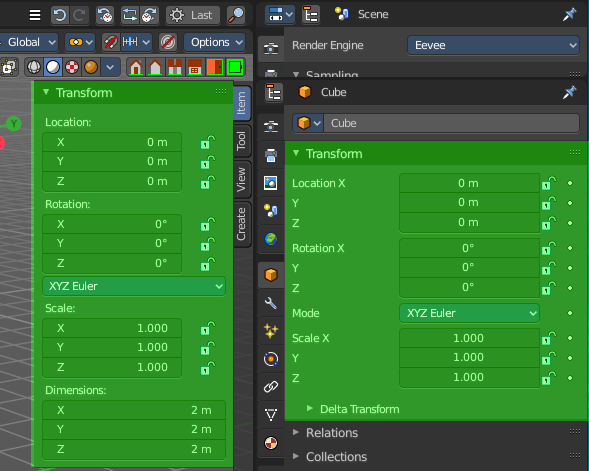This screenshot has height=471, width=589.
Task: Open properties editor type dropdown
Action: click(x=280, y=15)
